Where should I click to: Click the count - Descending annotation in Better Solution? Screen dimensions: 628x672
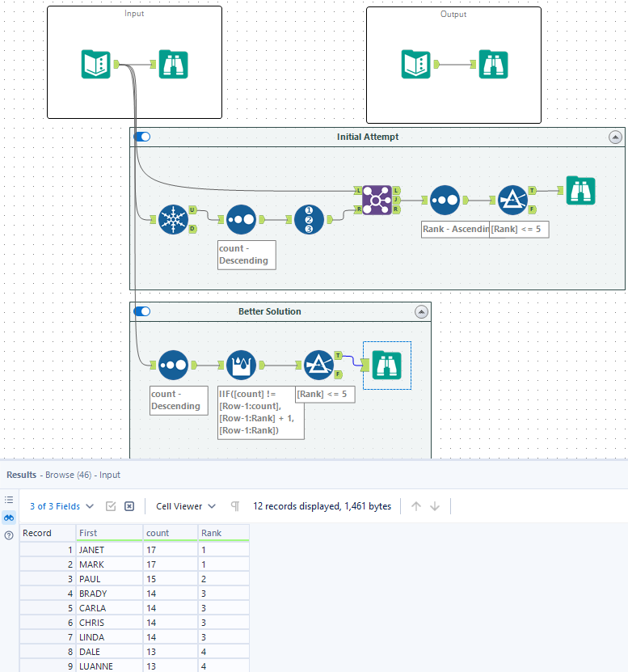[179, 399]
